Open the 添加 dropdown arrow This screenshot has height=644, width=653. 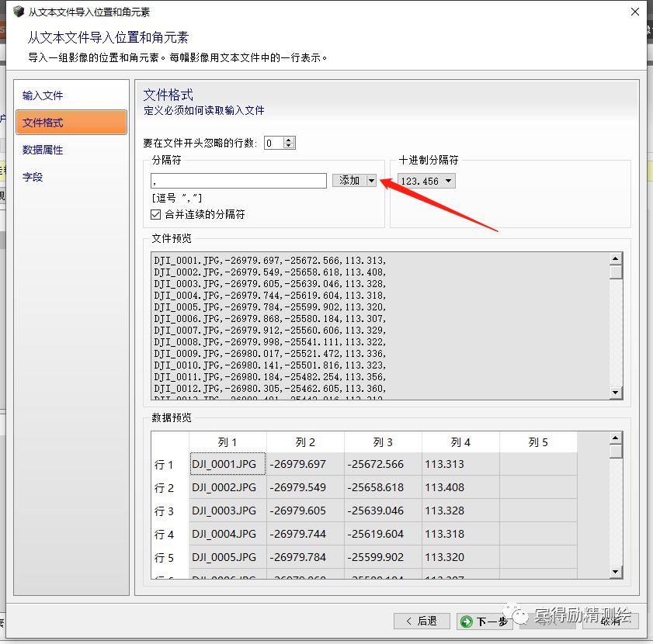tap(371, 180)
